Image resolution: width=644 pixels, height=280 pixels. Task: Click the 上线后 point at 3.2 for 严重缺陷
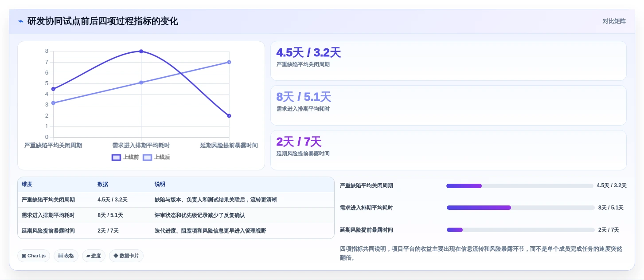click(x=53, y=103)
